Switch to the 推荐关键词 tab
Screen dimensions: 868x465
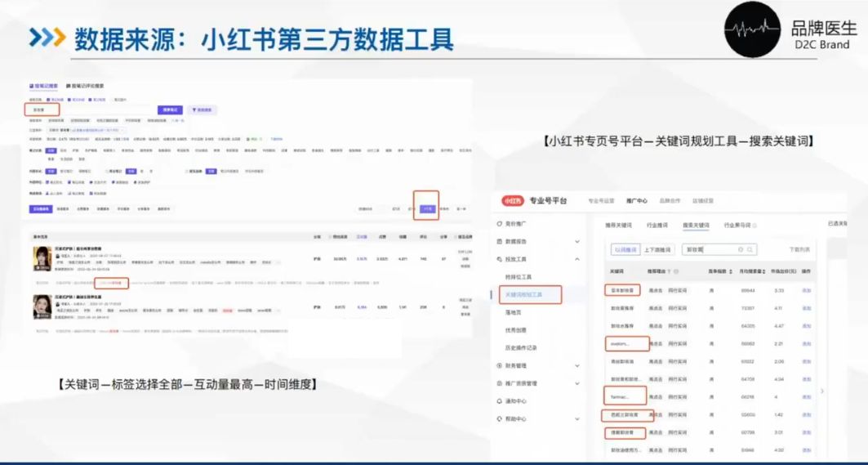pos(618,226)
